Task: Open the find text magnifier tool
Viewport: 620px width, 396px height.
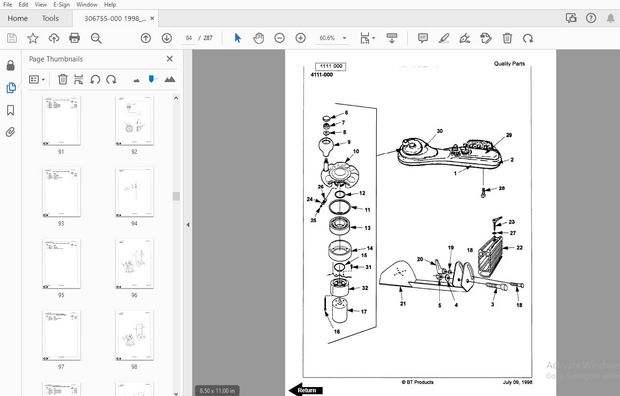Action: coord(96,38)
